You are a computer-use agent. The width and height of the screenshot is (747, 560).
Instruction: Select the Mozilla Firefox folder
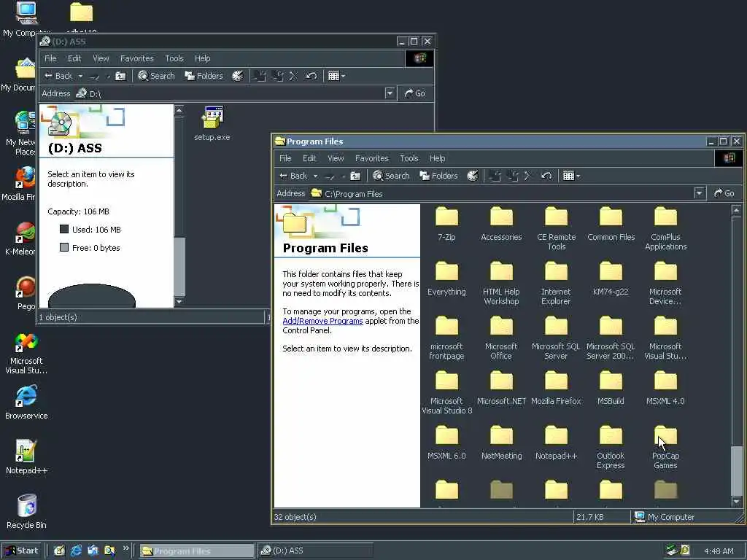pos(556,389)
